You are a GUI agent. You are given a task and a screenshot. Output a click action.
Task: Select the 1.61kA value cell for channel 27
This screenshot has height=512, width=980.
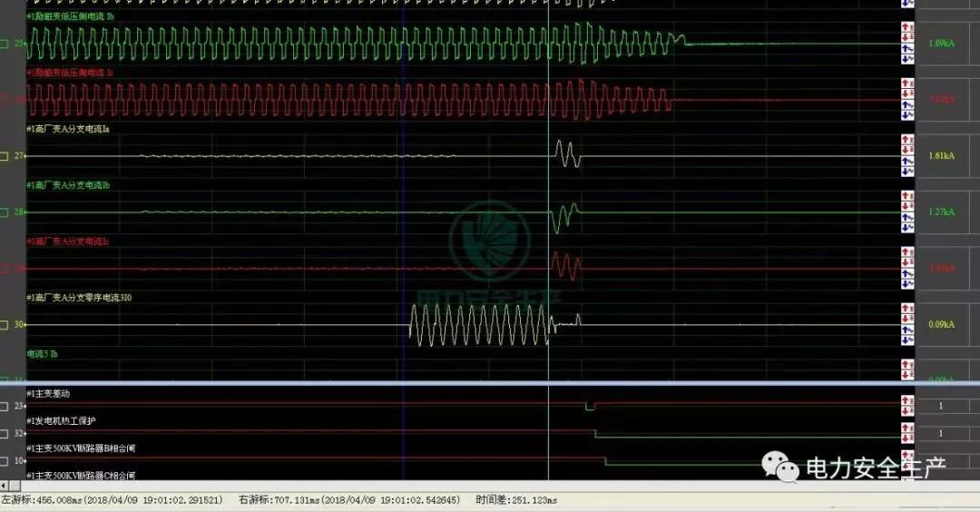(942, 156)
